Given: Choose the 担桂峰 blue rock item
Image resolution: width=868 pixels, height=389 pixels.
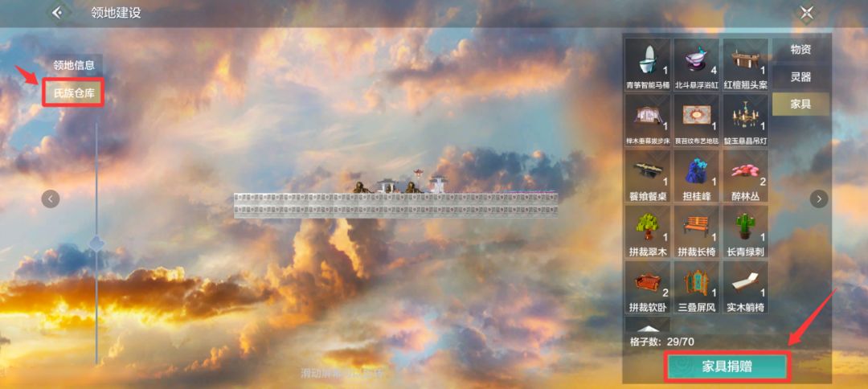Looking at the screenshot, I should pyautogui.click(x=696, y=176).
